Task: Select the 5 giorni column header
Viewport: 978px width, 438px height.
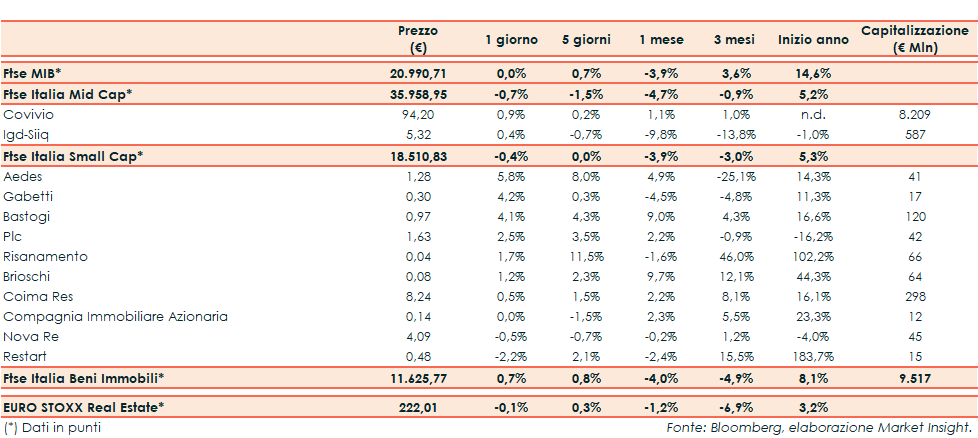Action: 586,40
